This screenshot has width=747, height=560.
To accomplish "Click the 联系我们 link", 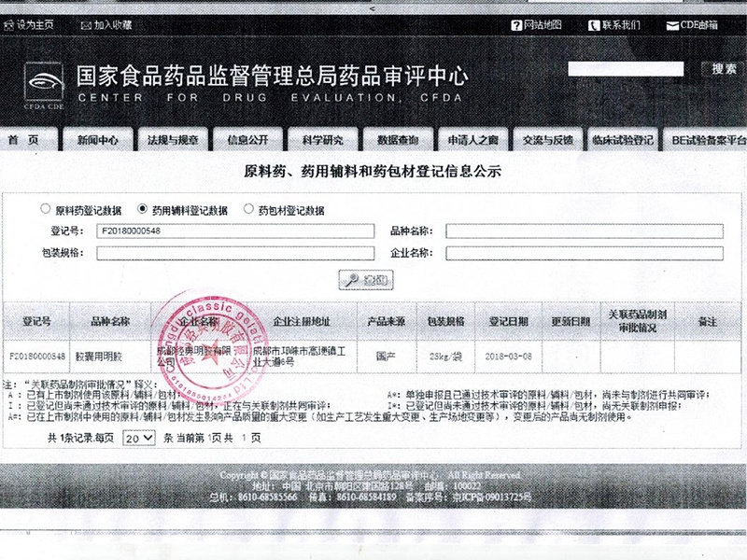I will pos(621,25).
